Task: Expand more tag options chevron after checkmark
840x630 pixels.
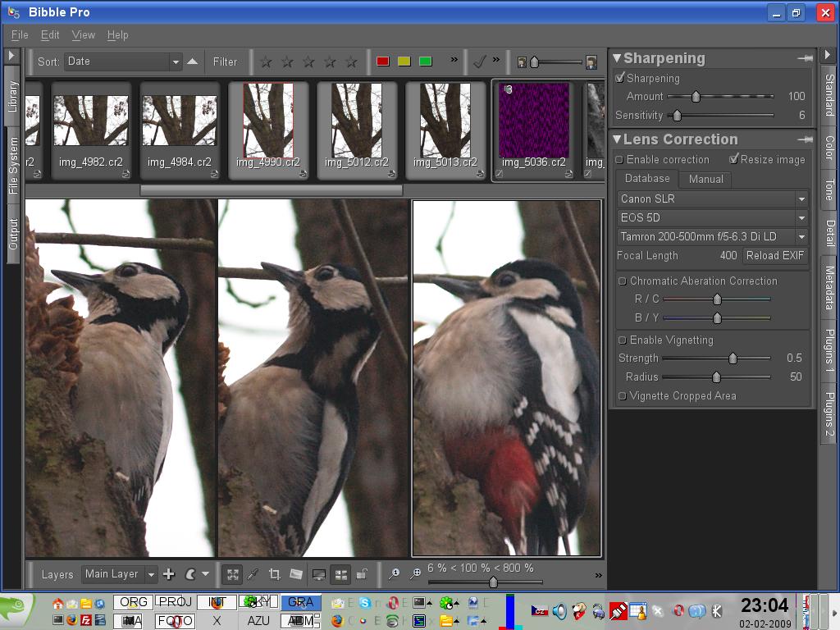Action: (496, 59)
